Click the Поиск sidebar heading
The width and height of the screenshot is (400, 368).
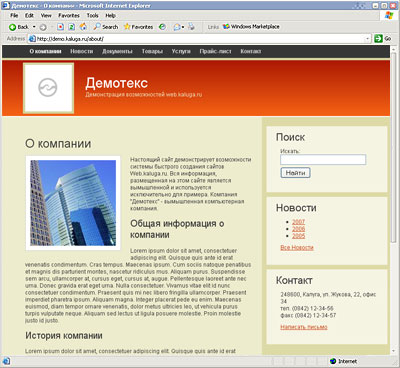[290, 137]
